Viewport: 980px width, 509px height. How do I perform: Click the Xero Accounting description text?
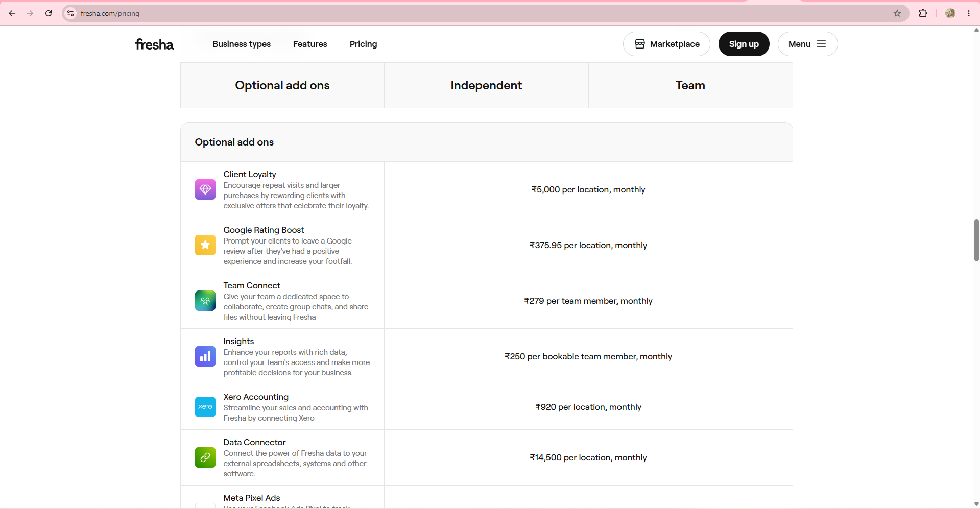tap(296, 413)
